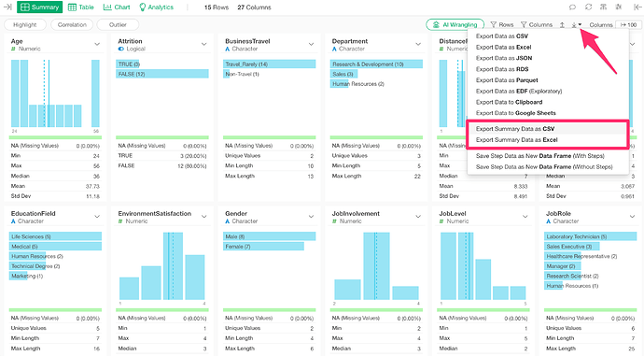Image resolution: width=644 pixels, height=356 pixels.
Task: Click the JobInvolvement numeric type icon
Action: coord(334,221)
